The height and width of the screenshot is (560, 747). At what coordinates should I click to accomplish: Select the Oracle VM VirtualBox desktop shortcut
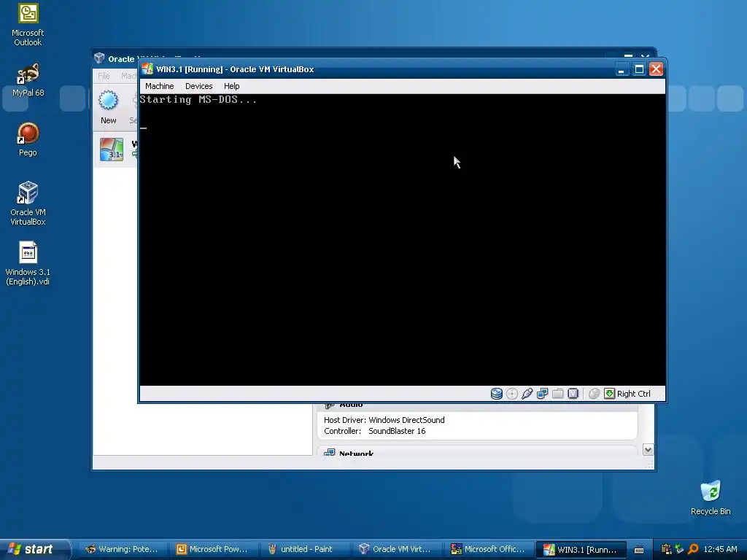(x=28, y=203)
